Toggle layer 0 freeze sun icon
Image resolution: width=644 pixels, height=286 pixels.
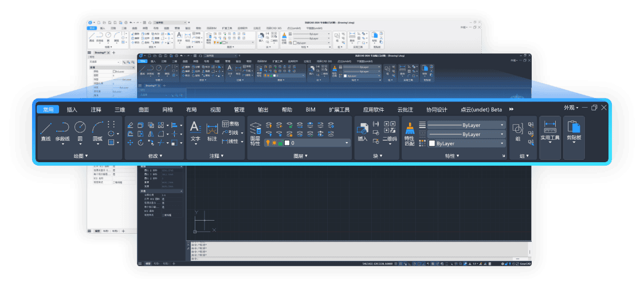(x=274, y=143)
